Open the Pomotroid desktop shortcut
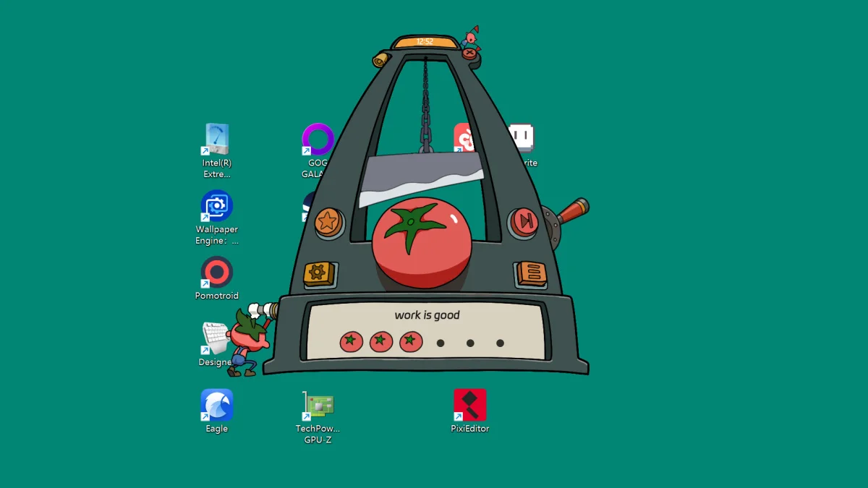 (216, 273)
